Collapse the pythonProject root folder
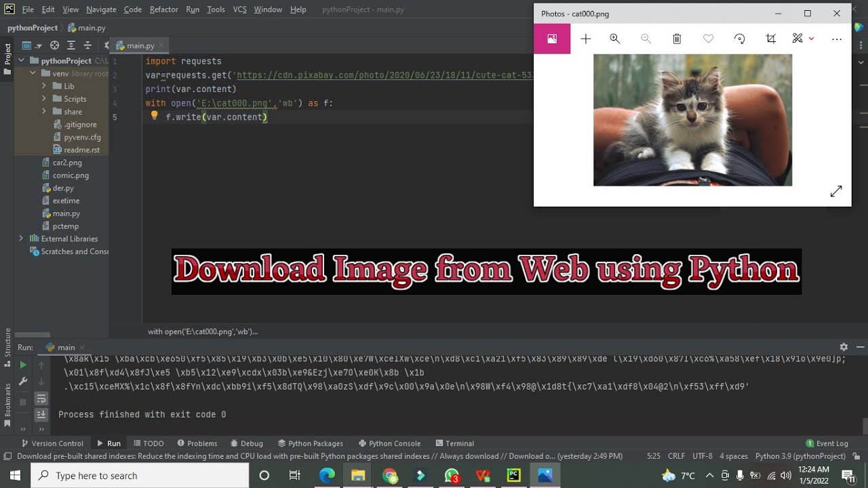Image resolution: width=868 pixels, height=488 pixels. [x=21, y=61]
